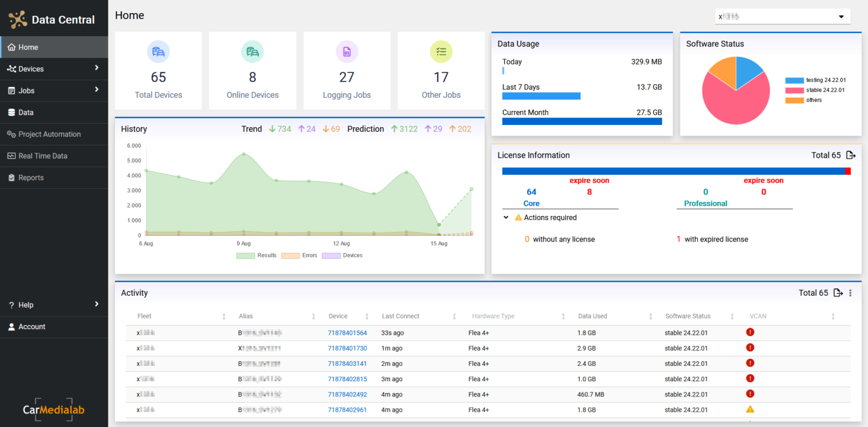Click the red VCAN alert icon on device 71878401564 row
The image size is (868, 427).
pos(750,332)
